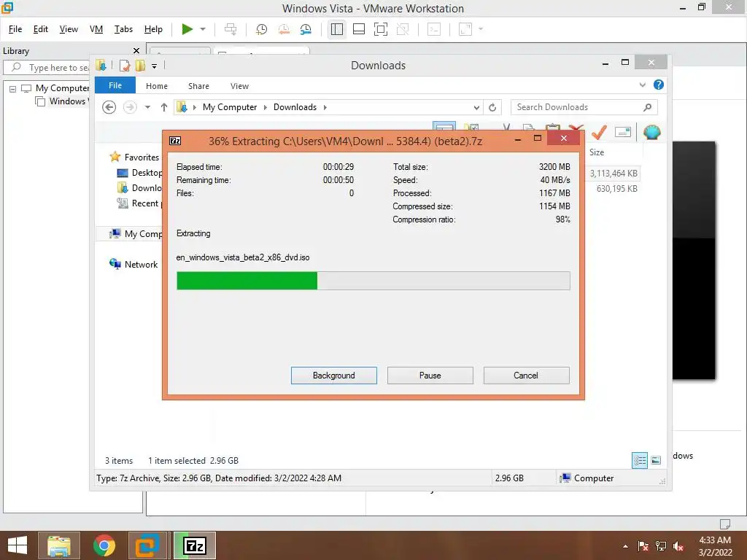Click the console view toolbar icon
Screen dimensions: 747x560
coord(434,29)
